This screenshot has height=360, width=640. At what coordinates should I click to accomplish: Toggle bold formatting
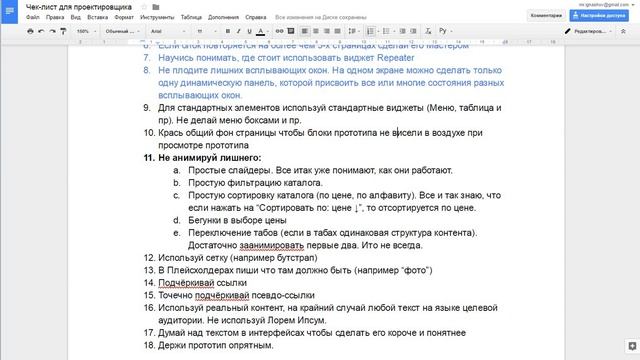(228, 31)
